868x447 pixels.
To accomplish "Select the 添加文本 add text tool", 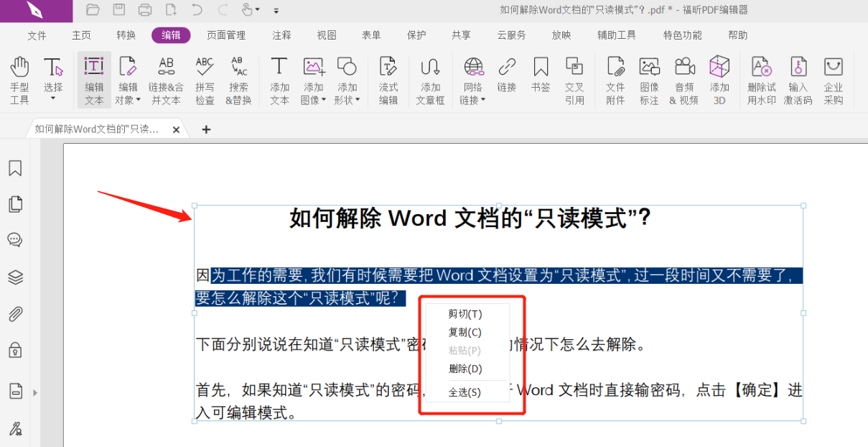I will point(279,79).
